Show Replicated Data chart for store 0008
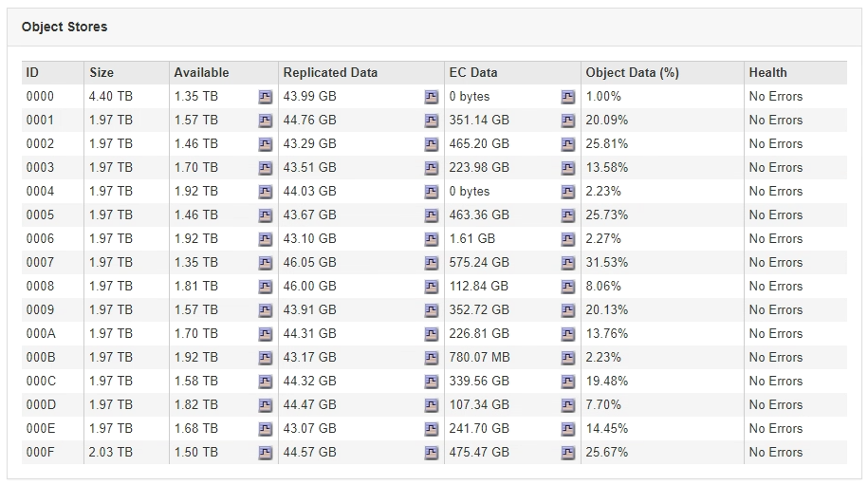 432,287
